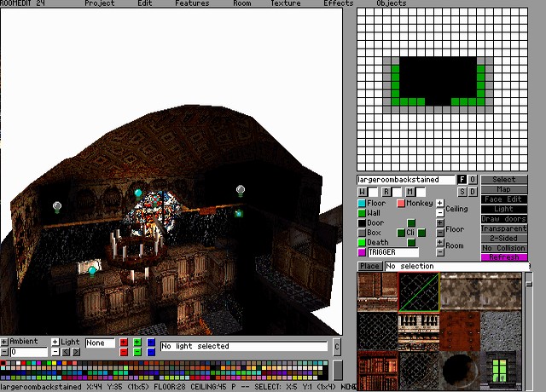Lower the Floor with the minus button
Viewport: 546px width, 392px height.
(440, 233)
